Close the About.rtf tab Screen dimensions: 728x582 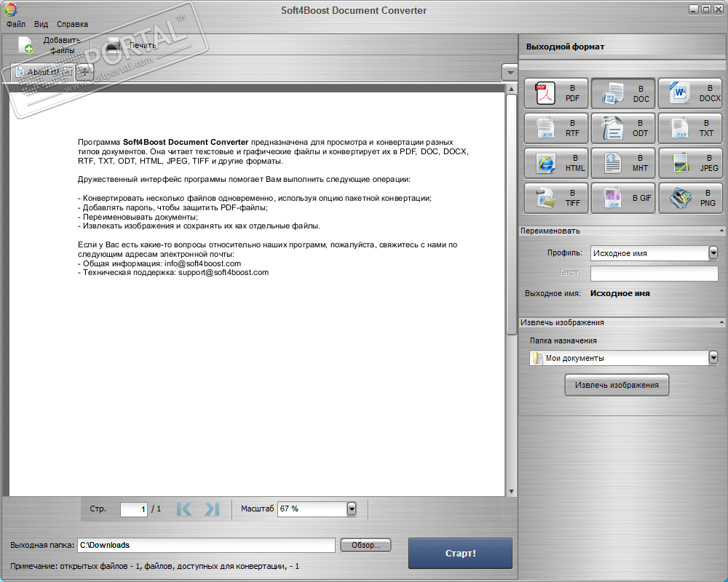(67, 72)
